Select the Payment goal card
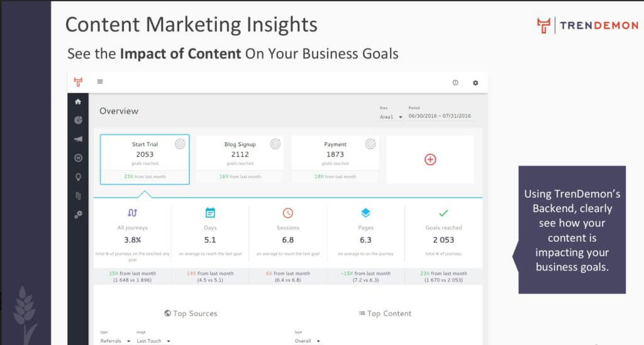 (335, 159)
